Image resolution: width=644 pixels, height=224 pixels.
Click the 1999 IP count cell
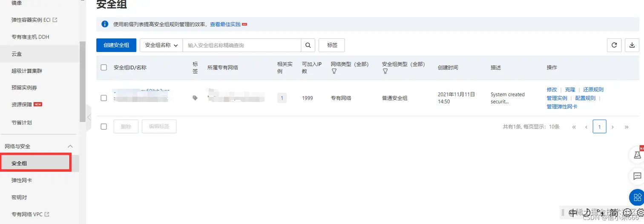pyautogui.click(x=308, y=98)
